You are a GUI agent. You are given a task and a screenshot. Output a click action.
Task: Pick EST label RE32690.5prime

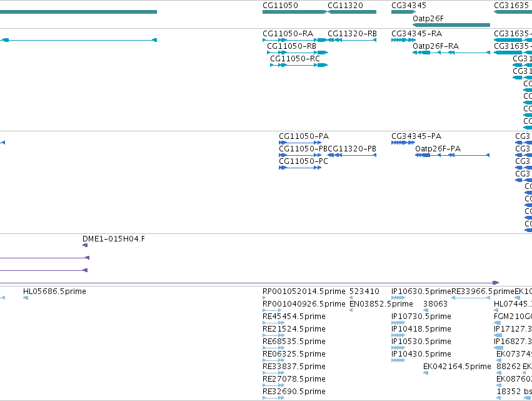(294, 392)
